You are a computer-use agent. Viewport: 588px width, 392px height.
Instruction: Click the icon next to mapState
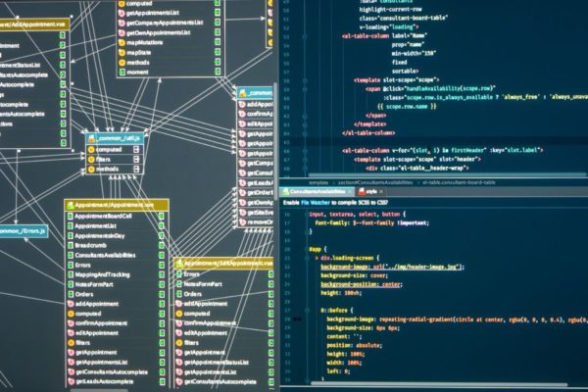click(122, 53)
